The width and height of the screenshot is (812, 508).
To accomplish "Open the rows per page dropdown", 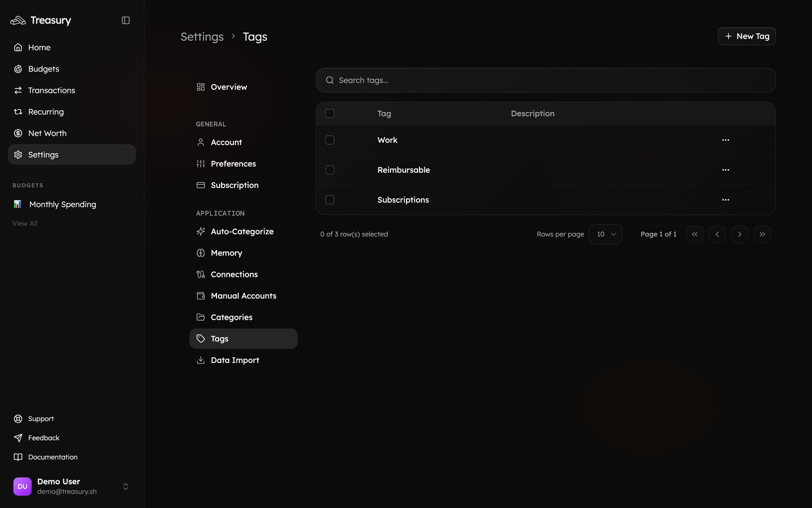I will (x=606, y=234).
